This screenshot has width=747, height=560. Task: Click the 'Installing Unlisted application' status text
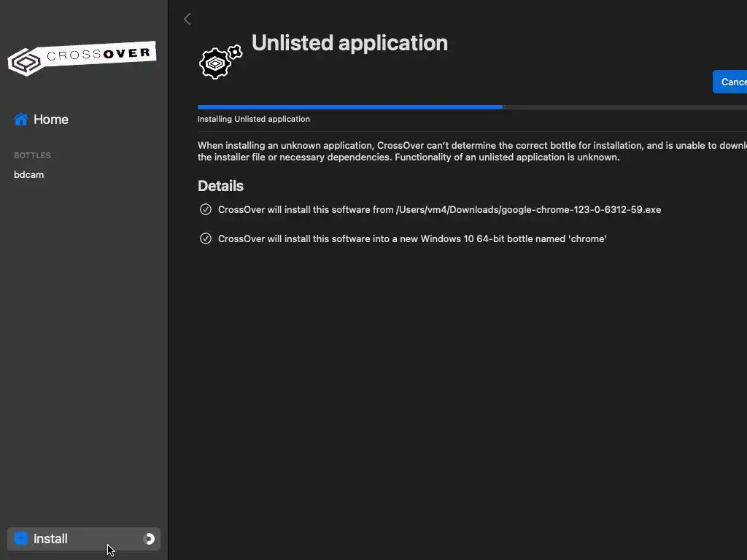pos(254,119)
